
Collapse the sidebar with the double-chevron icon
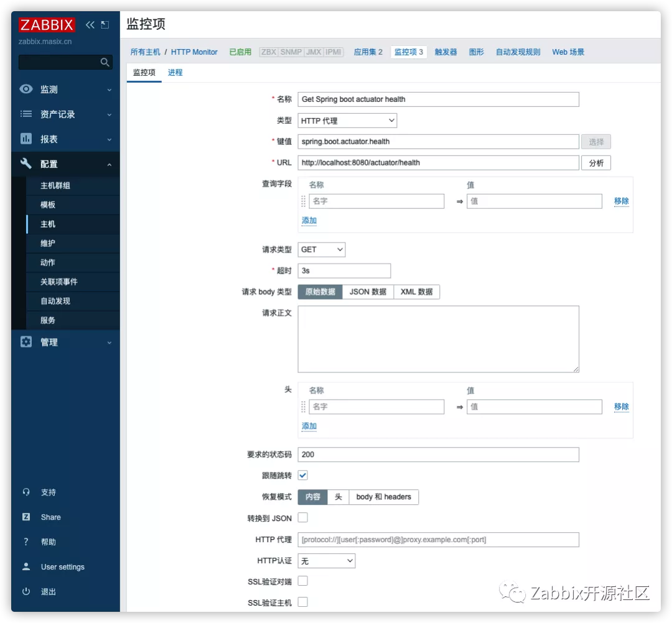(89, 25)
